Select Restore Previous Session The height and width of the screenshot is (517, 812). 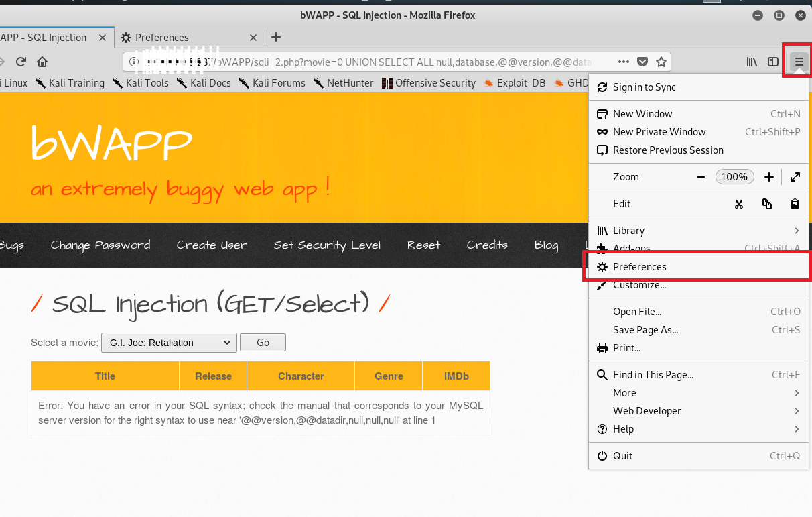click(699, 150)
